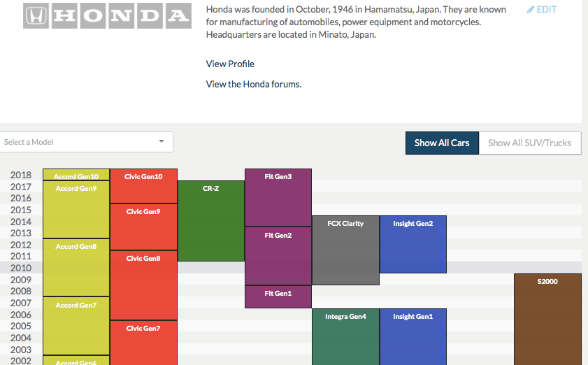Click the Fit Gen1 block
The width and height of the screenshot is (588, 365).
[x=278, y=296]
